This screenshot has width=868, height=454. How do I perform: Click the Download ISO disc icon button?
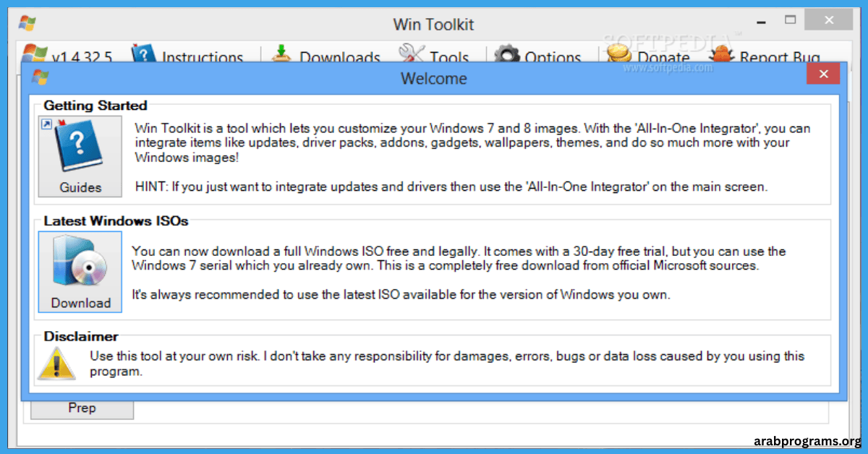tap(80, 273)
